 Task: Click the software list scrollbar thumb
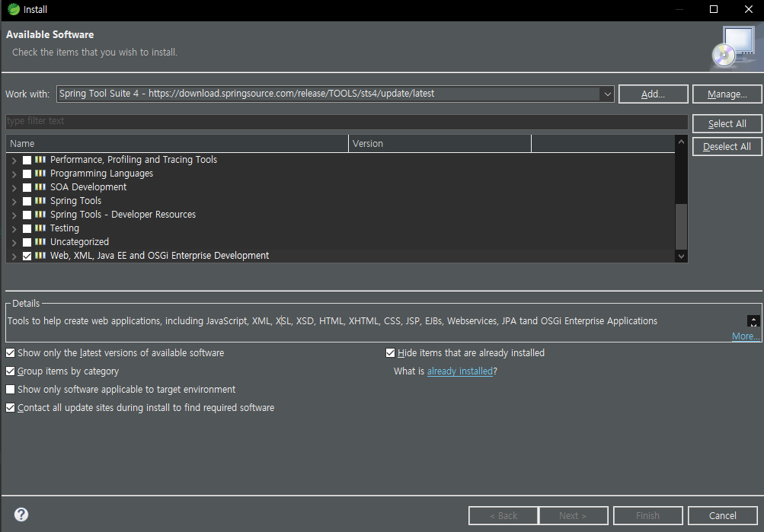(681, 226)
